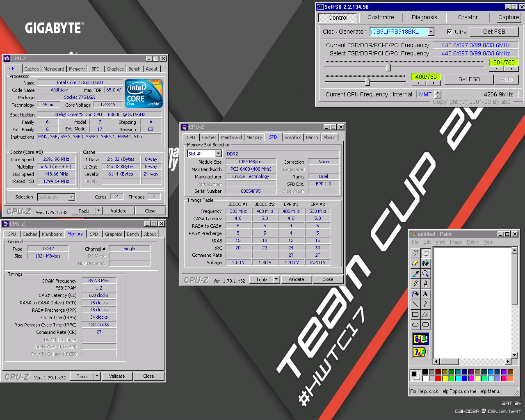Choose the Ellipse shape tool
Image resolution: width=525 pixels, height=420 pixels.
click(x=415, y=325)
